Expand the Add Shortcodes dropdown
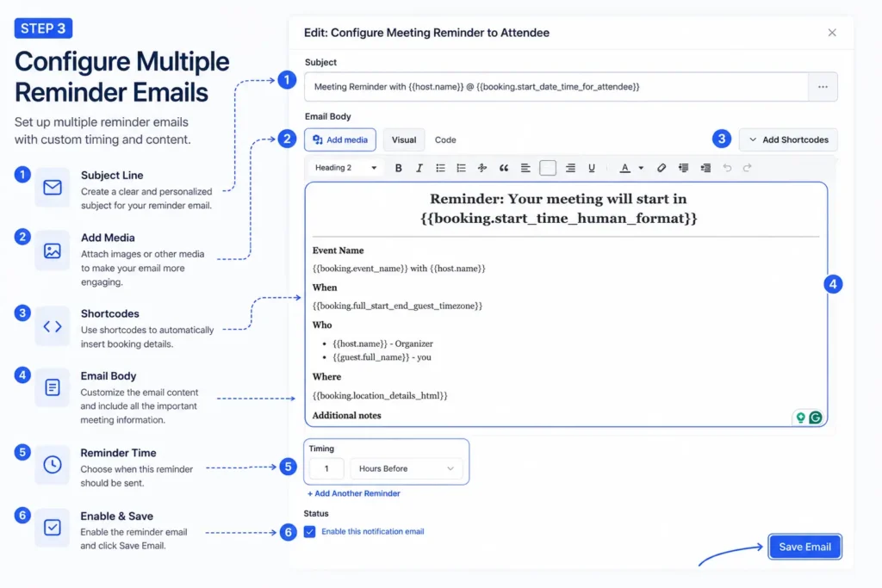The image size is (882, 588). [788, 139]
